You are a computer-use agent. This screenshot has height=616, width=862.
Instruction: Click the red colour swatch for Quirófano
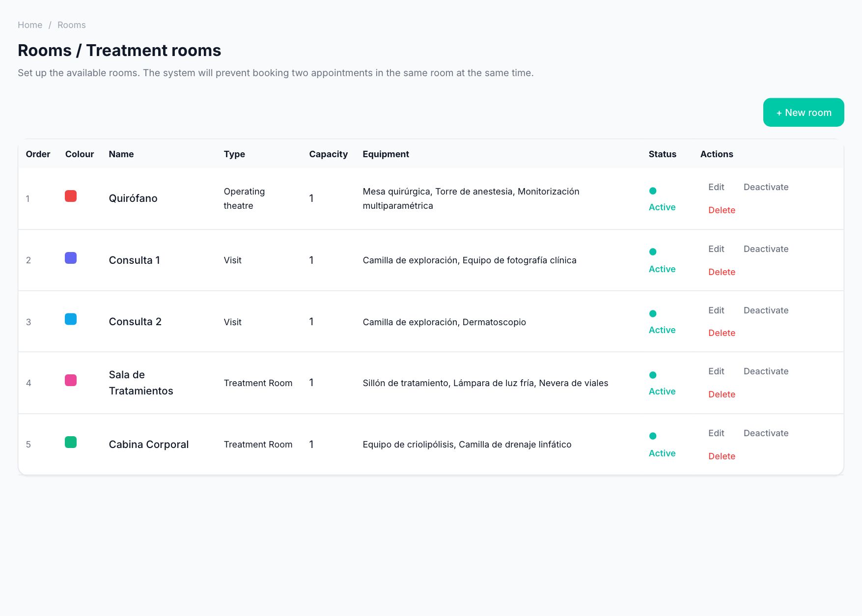click(x=71, y=196)
